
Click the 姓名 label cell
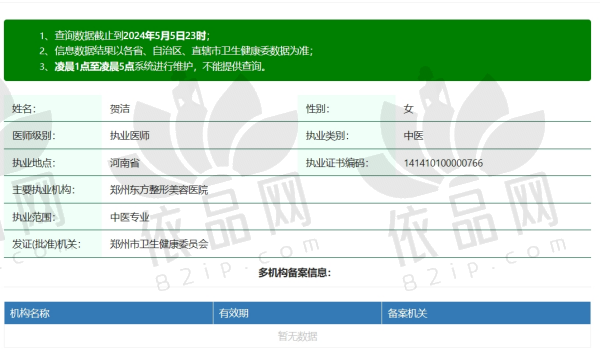[x=53, y=108]
